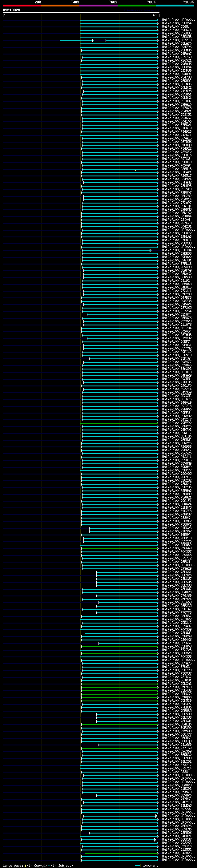Select the query name AV519029
The height and width of the screenshot is (868, 197).
pos(11,10)
